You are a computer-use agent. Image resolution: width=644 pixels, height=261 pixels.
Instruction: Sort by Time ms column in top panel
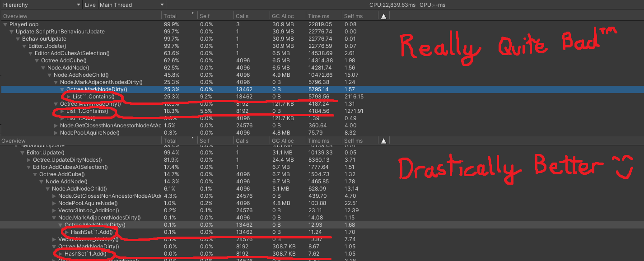pyautogui.click(x=324, y=16)
